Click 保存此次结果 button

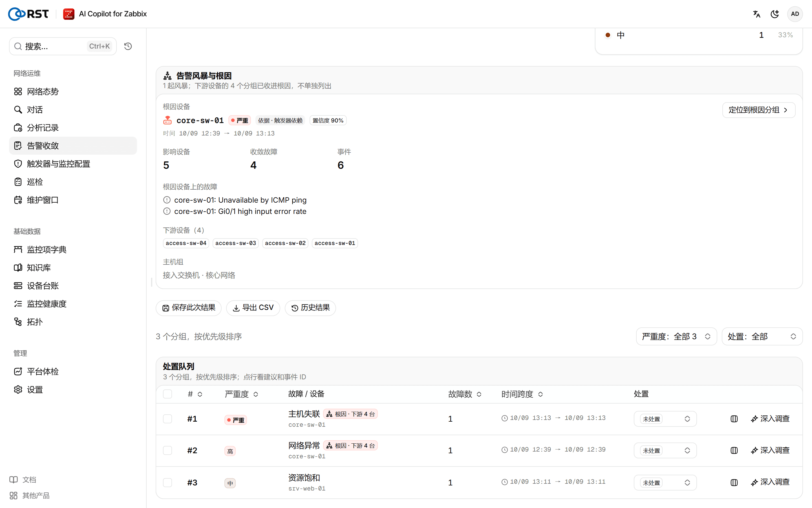coord(189,308)
